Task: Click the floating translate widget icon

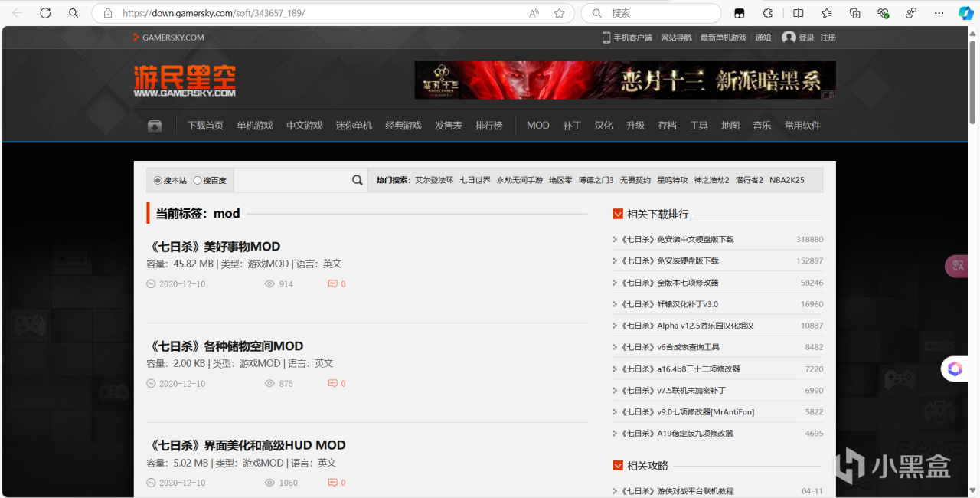Action: pos(958,266)
